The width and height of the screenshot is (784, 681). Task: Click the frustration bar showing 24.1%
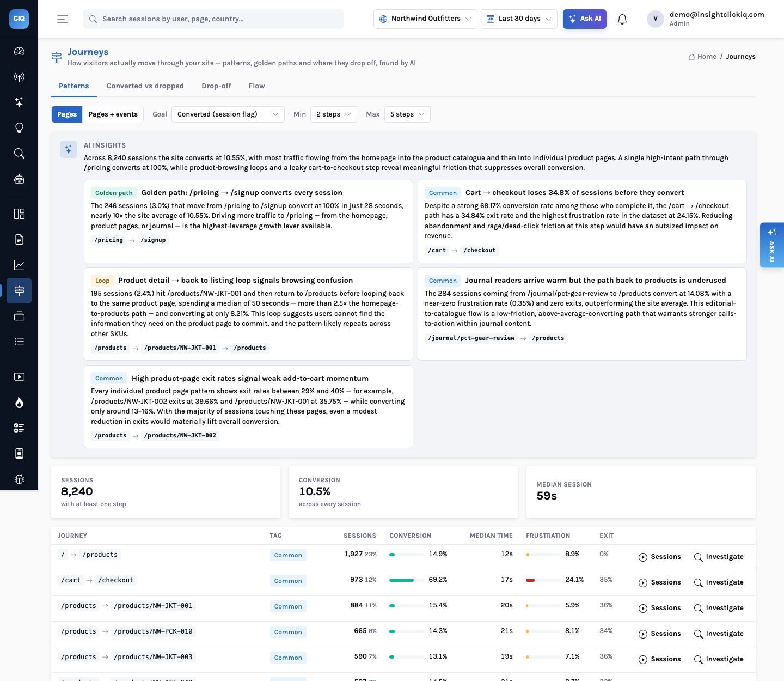(x=543, y=580)
